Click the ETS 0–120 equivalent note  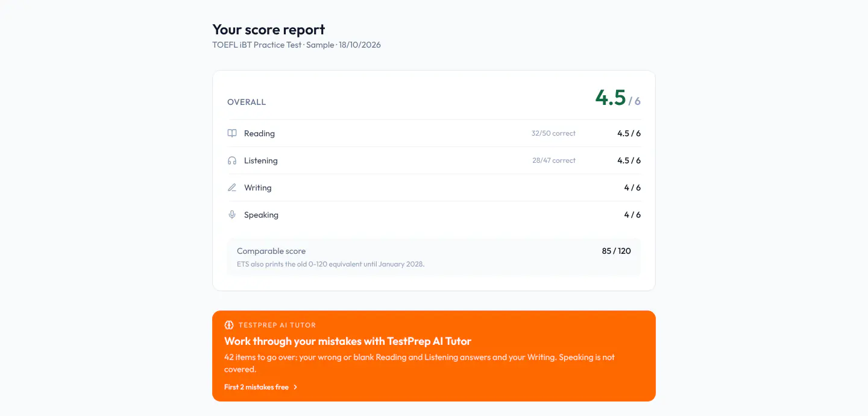(x=330, y=264)
